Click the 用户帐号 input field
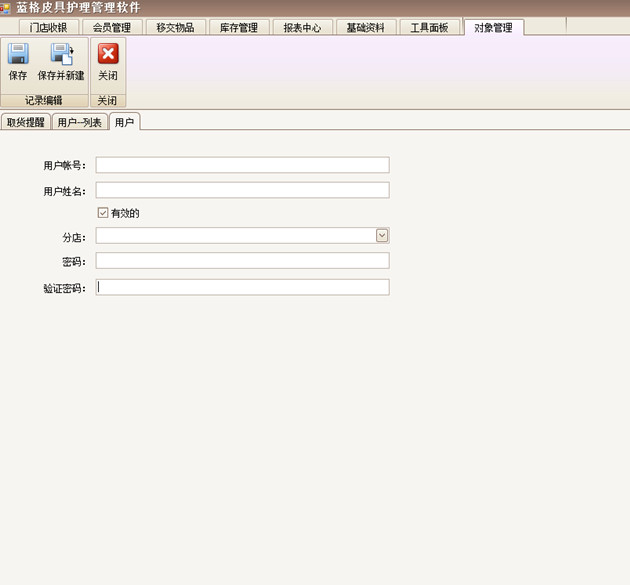630x585 pixels. click(242, 165)
